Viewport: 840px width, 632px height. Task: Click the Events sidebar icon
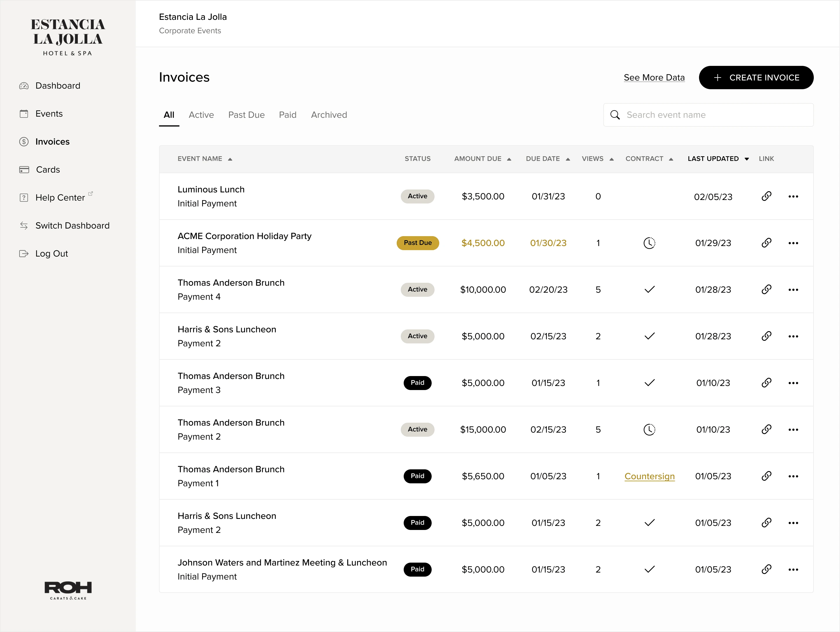click(23, 113)
